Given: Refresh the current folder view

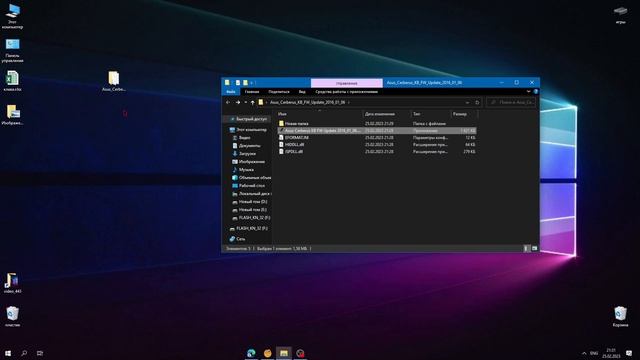Looking at the screenshot, I should tap(477, 102).
